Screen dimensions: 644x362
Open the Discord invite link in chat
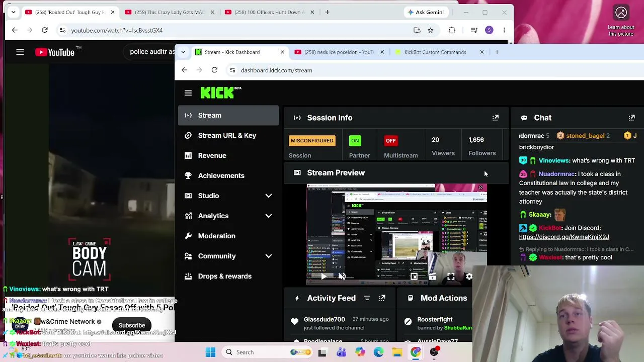(564, 237)
